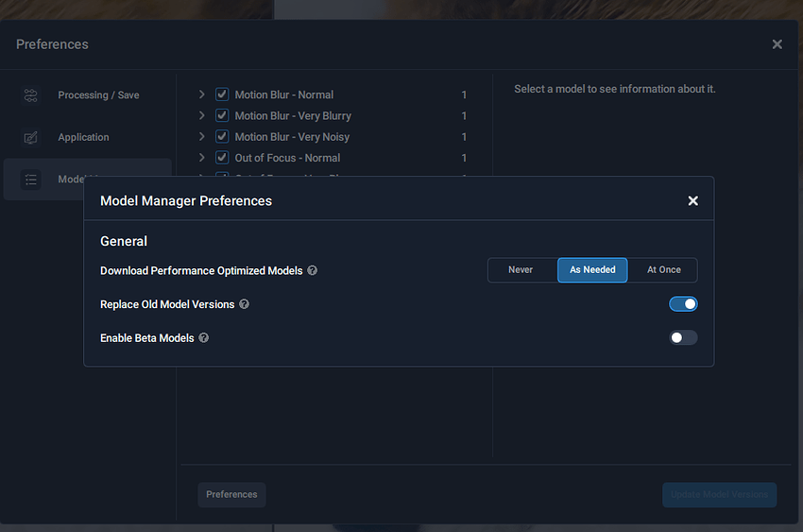This screenshot has height=532, width=803.
Task: Uncheck the Motion Blur - Very Blurry checkbox
Action: (x=222, y=115)
